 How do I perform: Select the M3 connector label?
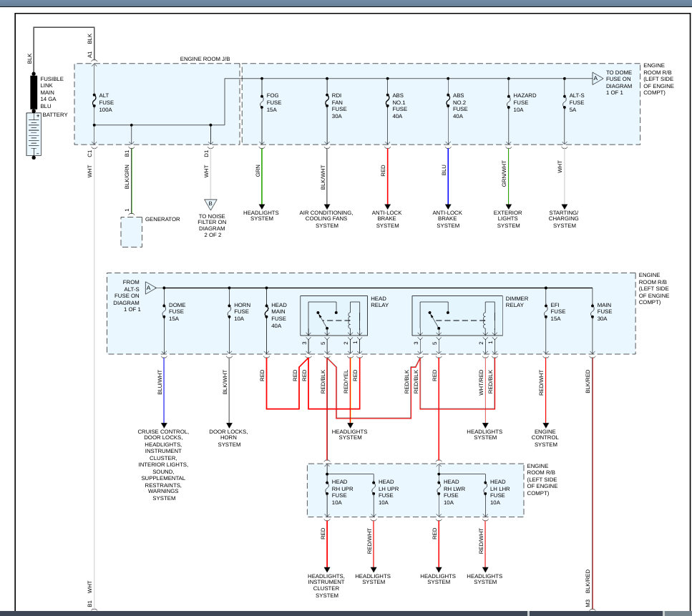point(588,602)
